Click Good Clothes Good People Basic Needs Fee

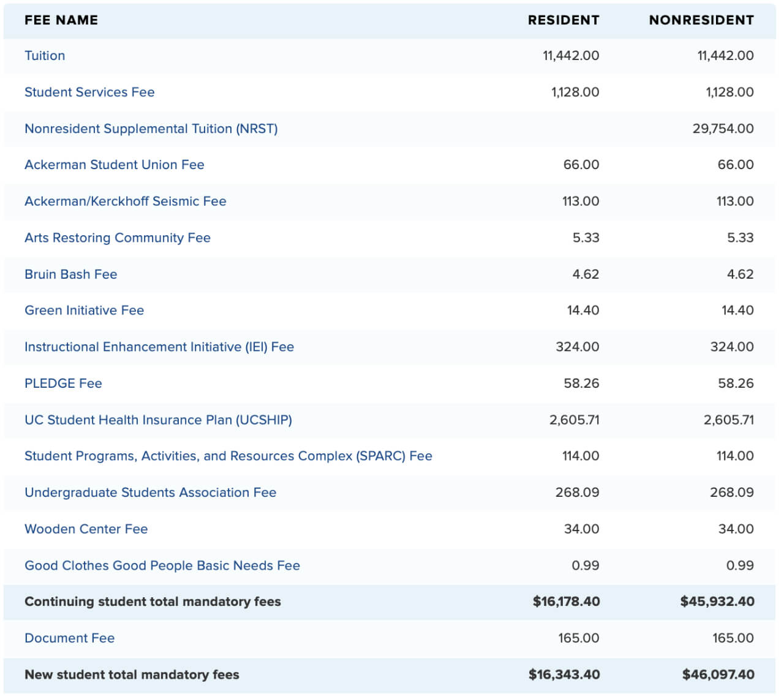point(162,565)
